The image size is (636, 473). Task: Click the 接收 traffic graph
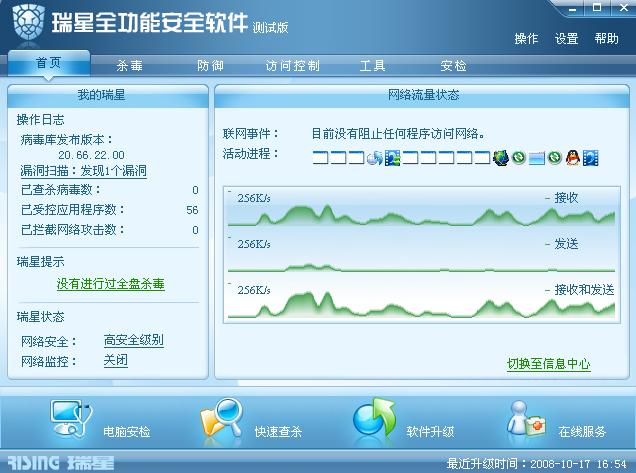point(421,208)
